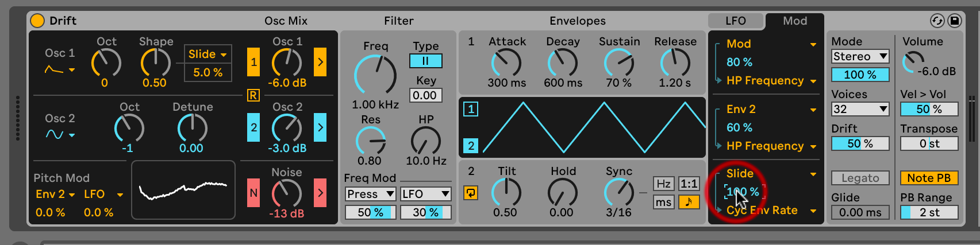Open the Env 2 mod source dropdown
Viewport: 980px width, 245px height.
(x=771, y=110)
